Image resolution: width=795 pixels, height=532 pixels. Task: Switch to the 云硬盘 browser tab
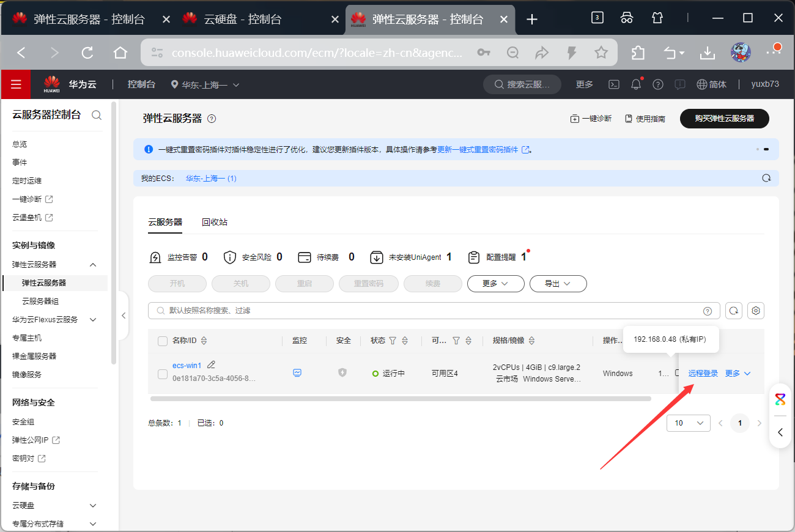pos(259,19)
